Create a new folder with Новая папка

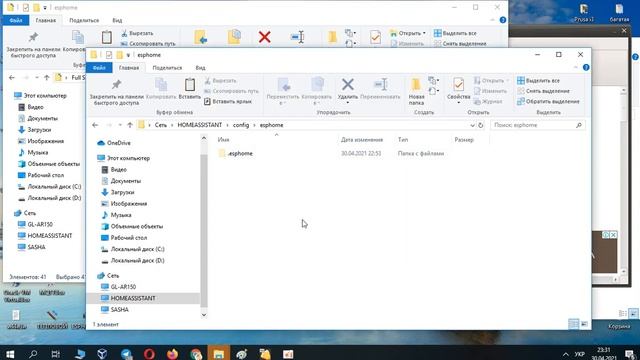[x=416, y=91]
